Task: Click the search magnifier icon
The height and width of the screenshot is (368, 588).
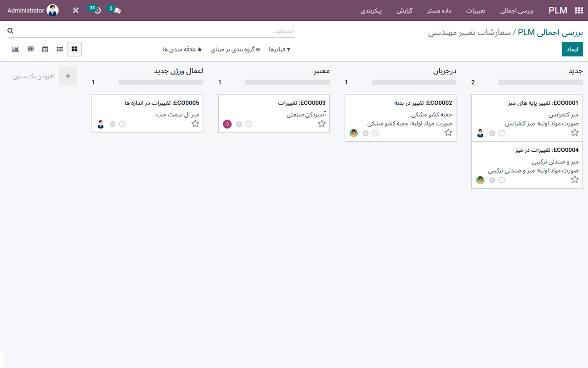Action: (x=11, y=31)
